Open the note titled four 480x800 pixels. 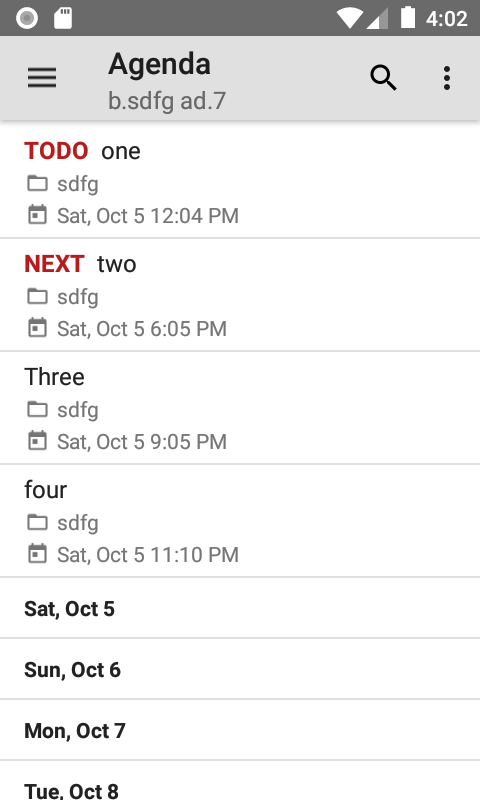pyautogui.click(x=240, y=521)
